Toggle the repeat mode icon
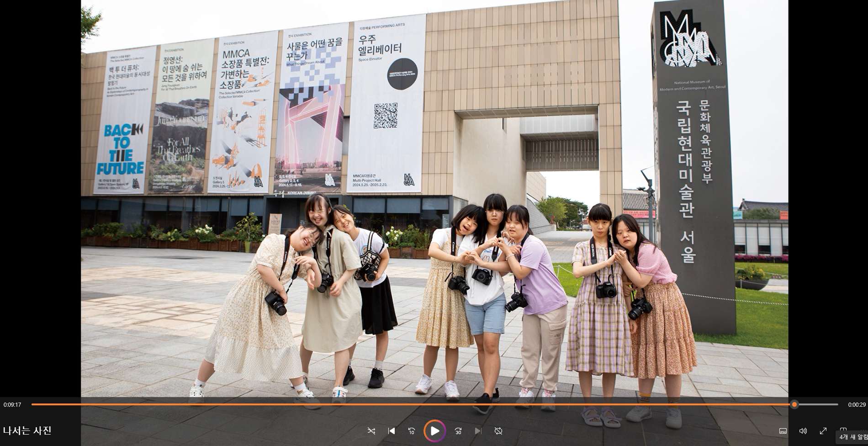 click(x=498, y=431)
